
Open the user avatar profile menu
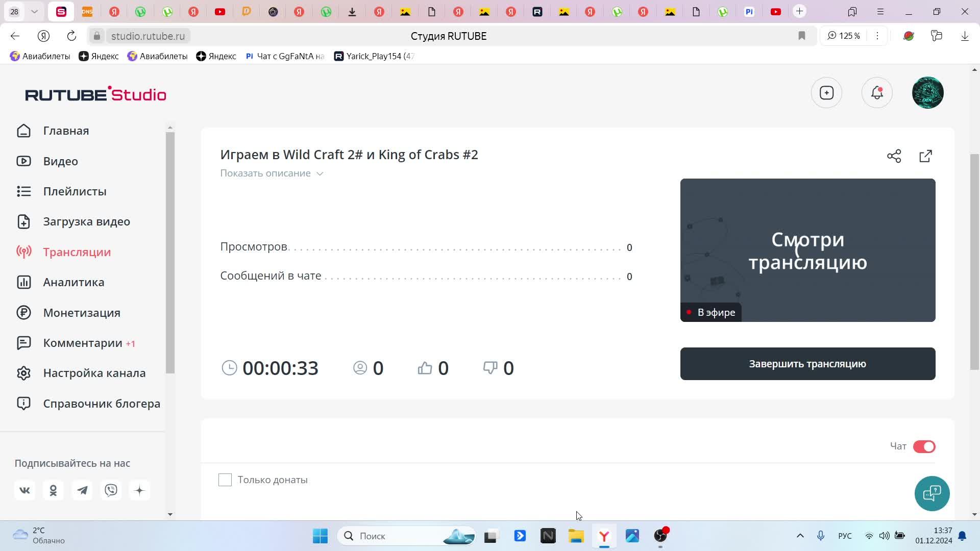927,93
